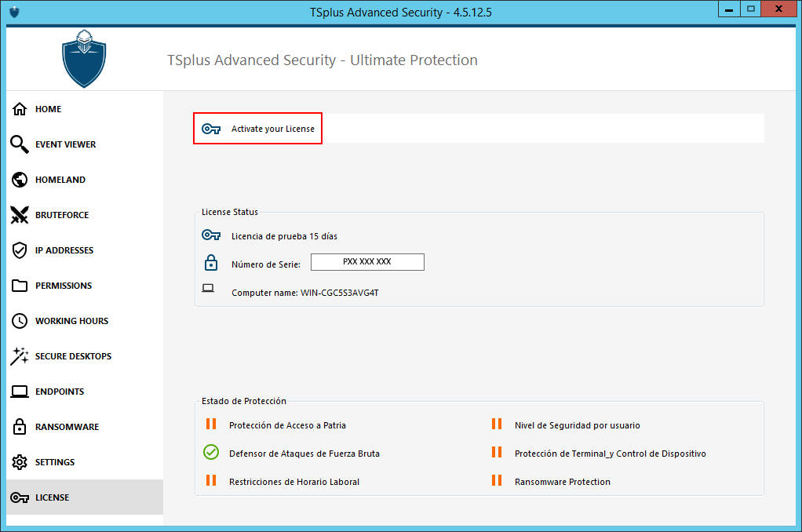Click the Home house icon in sidebar

[20, 109]
